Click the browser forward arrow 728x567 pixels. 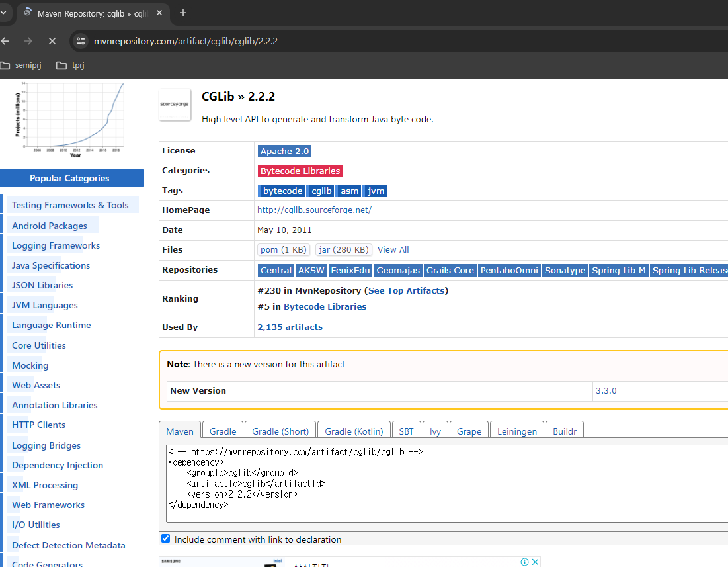click(28, 41)
